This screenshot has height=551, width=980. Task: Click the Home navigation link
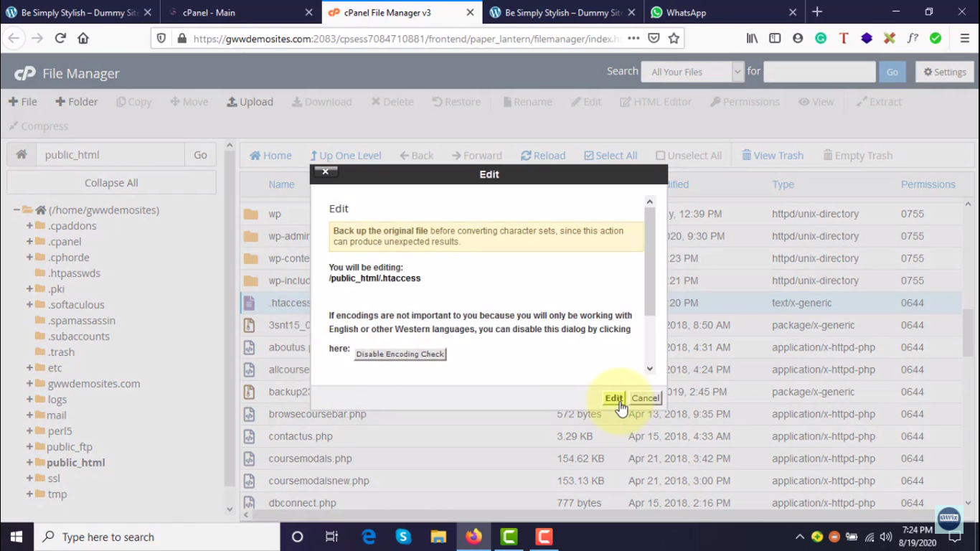coord(270,156)
